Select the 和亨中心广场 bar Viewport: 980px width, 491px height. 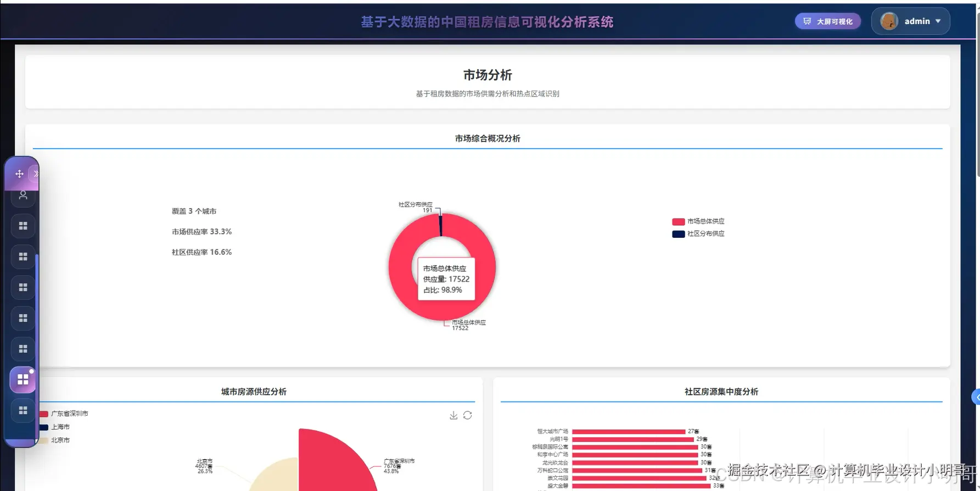click(635, 455)
